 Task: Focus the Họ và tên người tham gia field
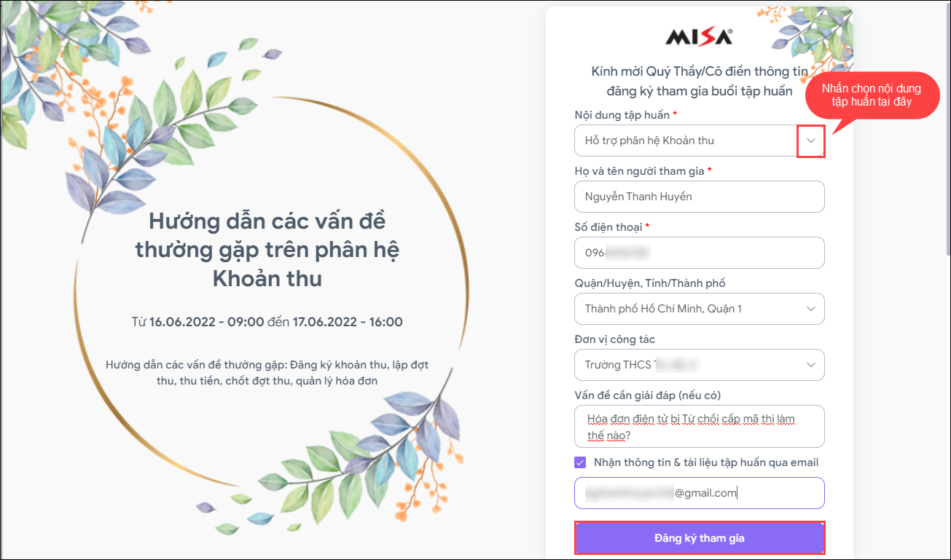coord(699,197)
